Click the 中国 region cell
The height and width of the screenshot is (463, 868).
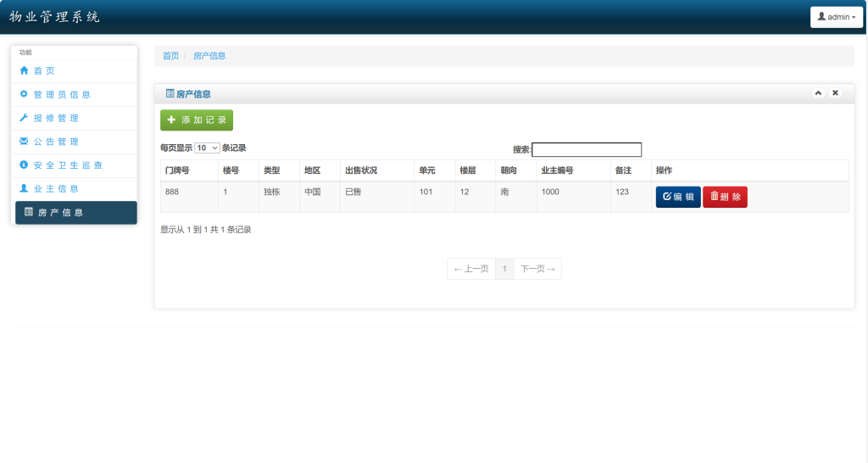[320, 197]
